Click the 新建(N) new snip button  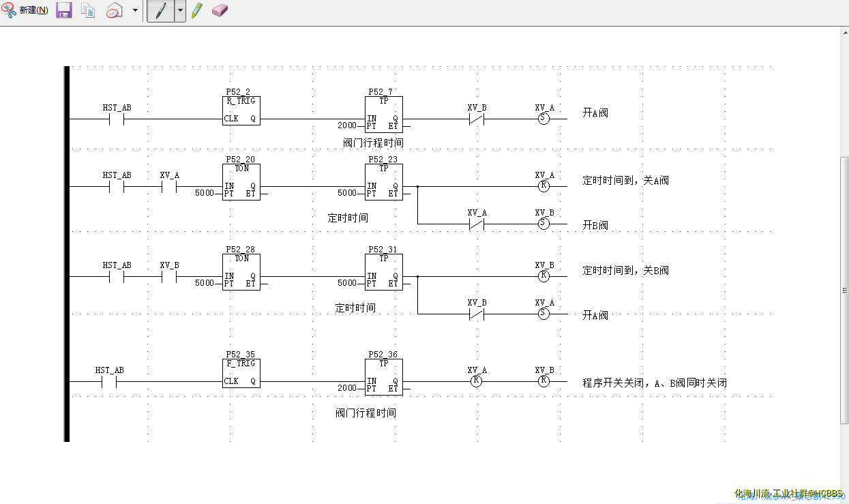25,10
